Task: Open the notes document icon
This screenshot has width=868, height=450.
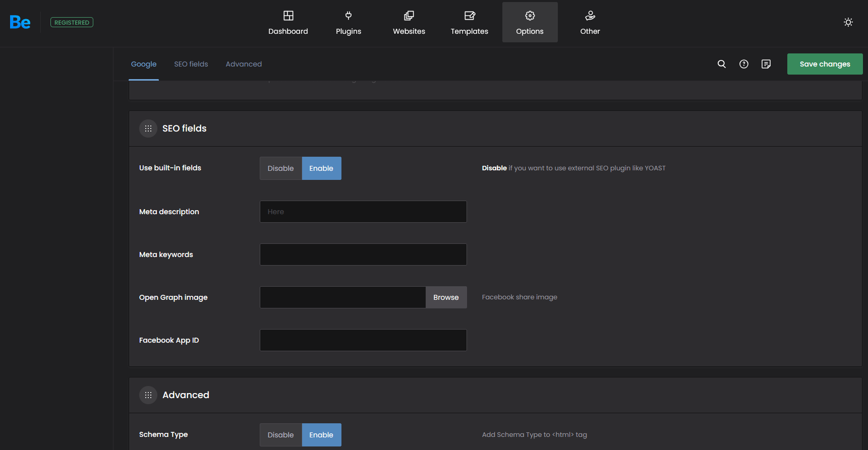Action: click(x=766, y=64)
